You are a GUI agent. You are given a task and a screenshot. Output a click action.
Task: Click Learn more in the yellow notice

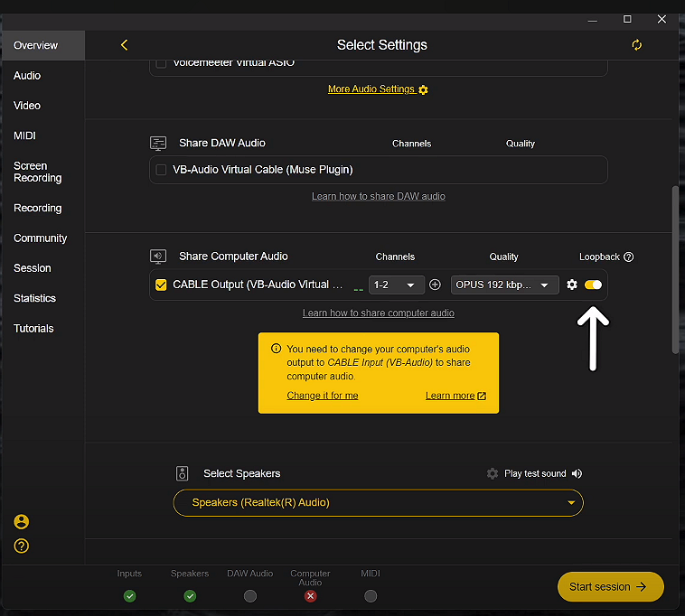coord(450,396)
